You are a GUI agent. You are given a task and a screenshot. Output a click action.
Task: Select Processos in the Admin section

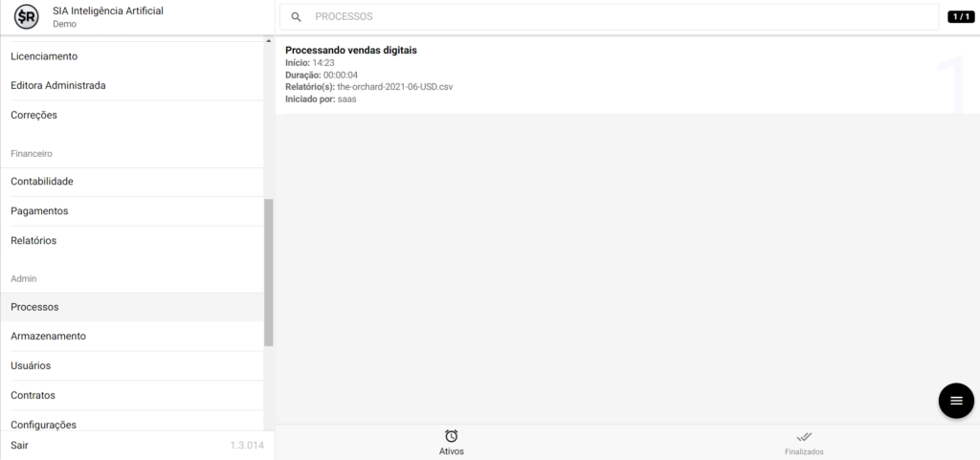pyautogui.click(x=34, y=307)
